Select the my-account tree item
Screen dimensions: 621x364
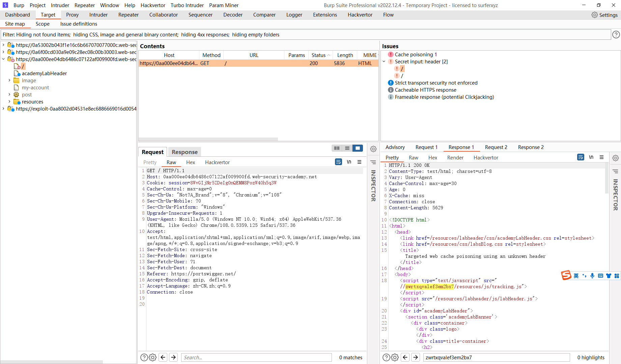[35, 88]
